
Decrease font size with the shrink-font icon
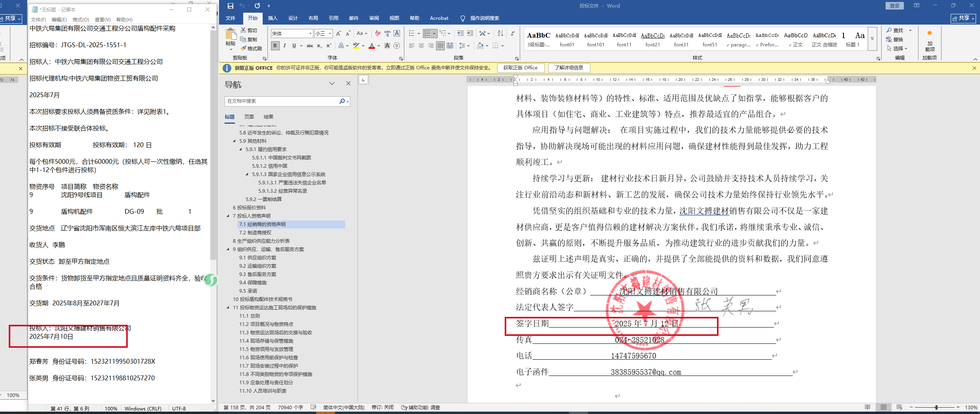pyautogui.click(x=348, y=34)
